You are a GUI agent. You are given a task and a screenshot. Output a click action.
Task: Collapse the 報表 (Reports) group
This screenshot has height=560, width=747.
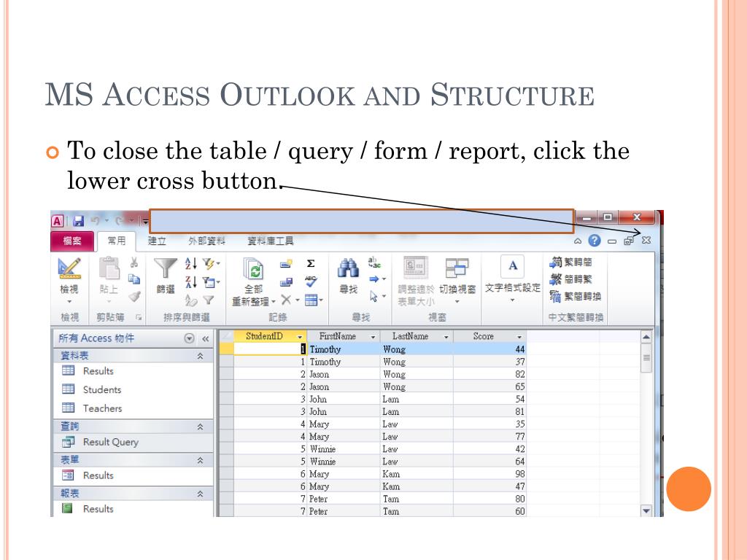(x=200, y=494)
